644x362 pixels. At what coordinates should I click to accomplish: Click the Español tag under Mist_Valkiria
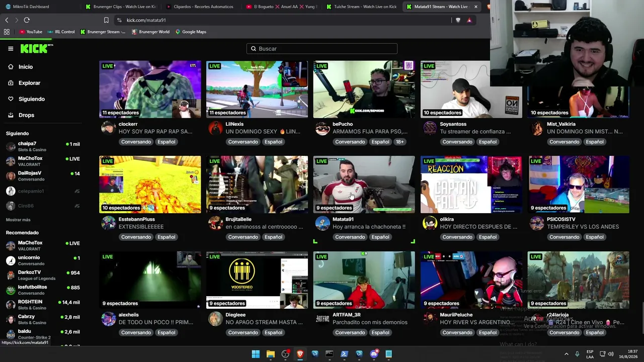[595, 142]
